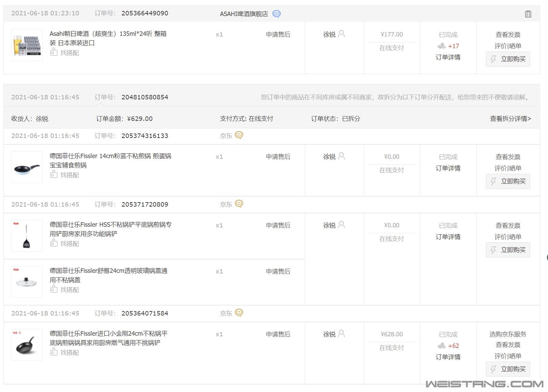Click 选购京东服务 on the 小金刚 pan order
Screen dimensions: 548x392
(508, 334)
